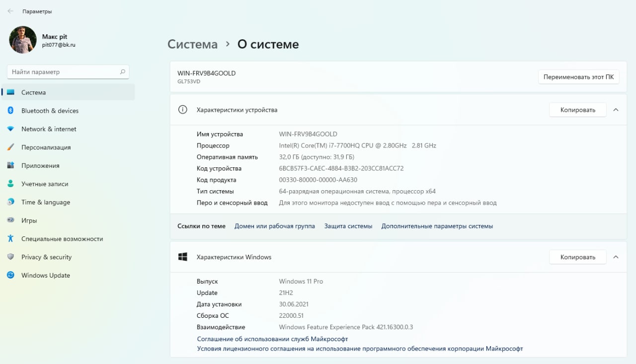Copy device specifications with Копировать
The image size is (636, 364).
[577, 110]
